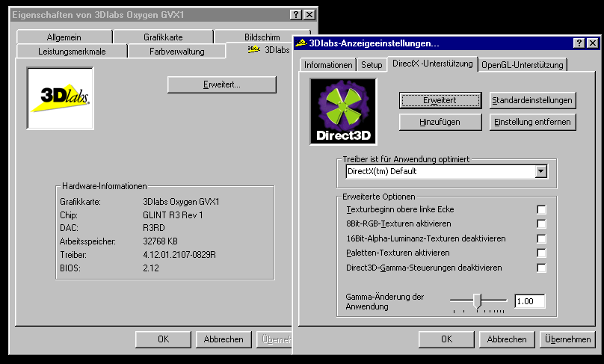Click Einstellung entfernen button

pyautogui.click(x=533, y=122)
